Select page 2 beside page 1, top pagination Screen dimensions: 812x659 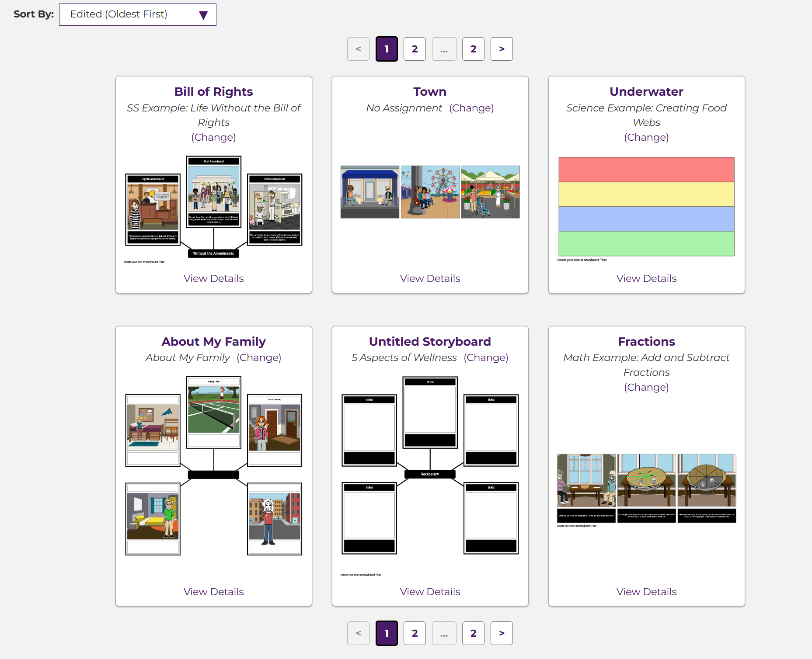point(415,49)
